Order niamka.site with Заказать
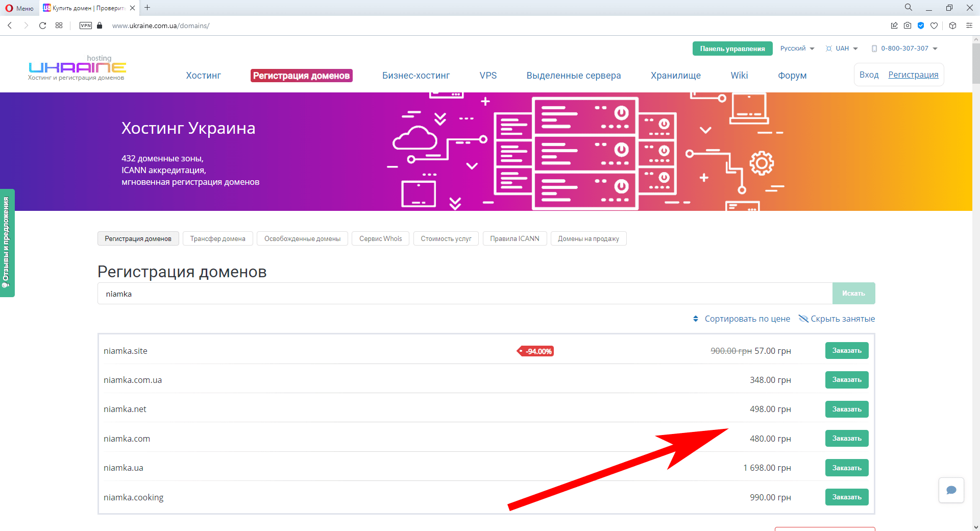 coord(847,351)
